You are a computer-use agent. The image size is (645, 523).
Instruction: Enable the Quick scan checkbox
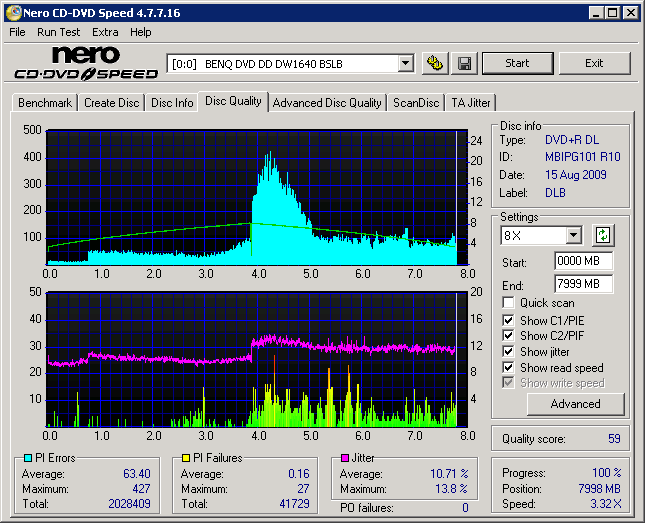pos(509,303)
